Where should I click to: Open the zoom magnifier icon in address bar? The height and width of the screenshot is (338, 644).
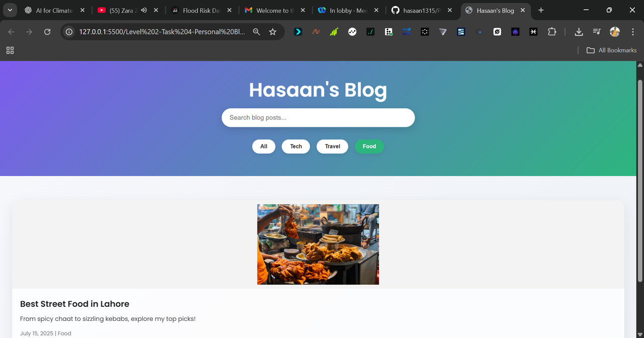coord(257,32)
